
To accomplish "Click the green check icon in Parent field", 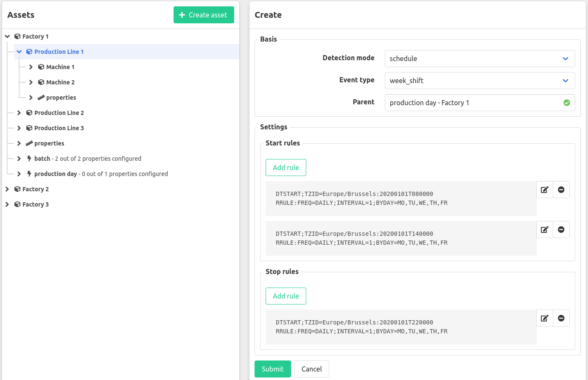I will click(x=566, y=103).
